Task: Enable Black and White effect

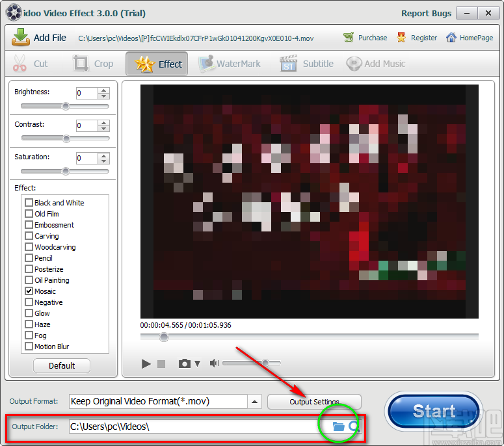Action: pyautogui.click(x=29, y=202)
